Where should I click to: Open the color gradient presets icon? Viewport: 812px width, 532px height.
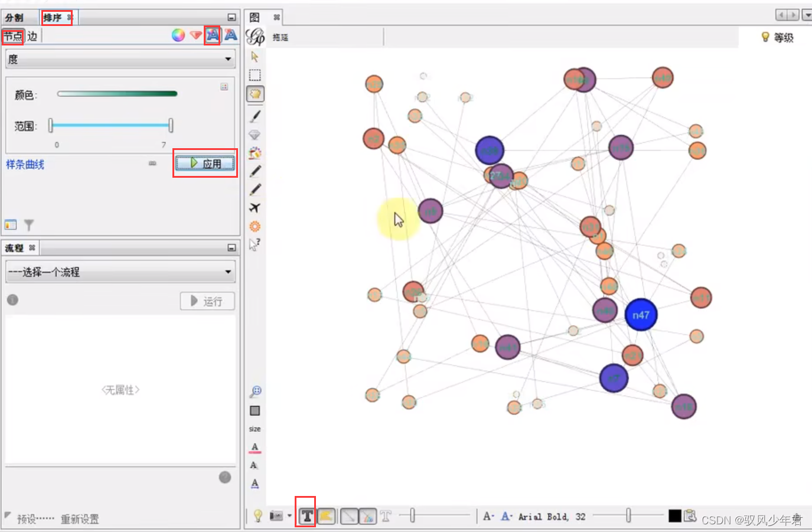pyautogui.click(x=224, y=87)
